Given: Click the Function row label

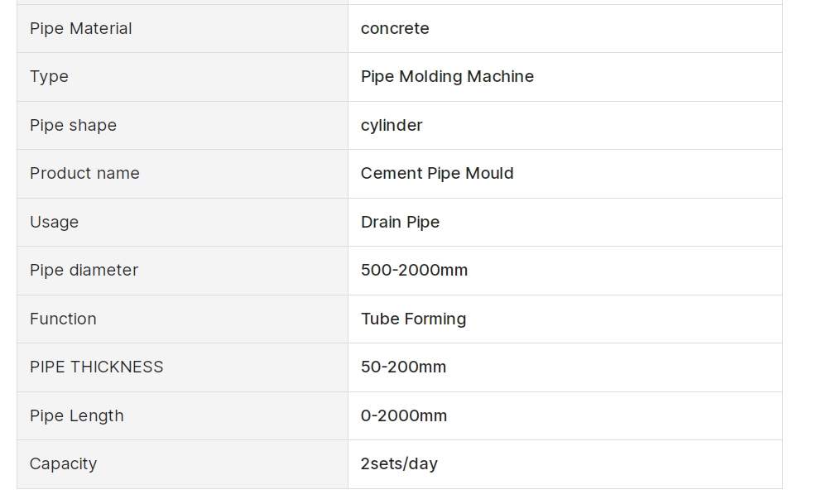Looking at the screenshot, I should tap(63, 319).
